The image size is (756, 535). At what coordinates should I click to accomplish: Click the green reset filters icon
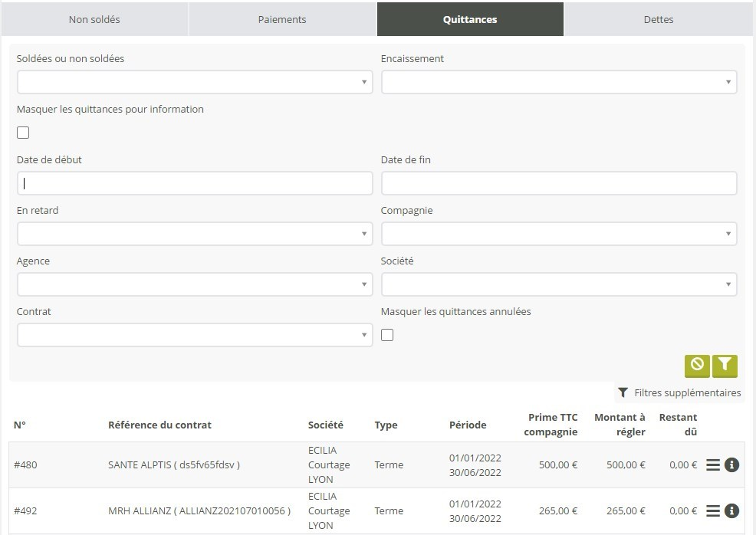(697, 366)
